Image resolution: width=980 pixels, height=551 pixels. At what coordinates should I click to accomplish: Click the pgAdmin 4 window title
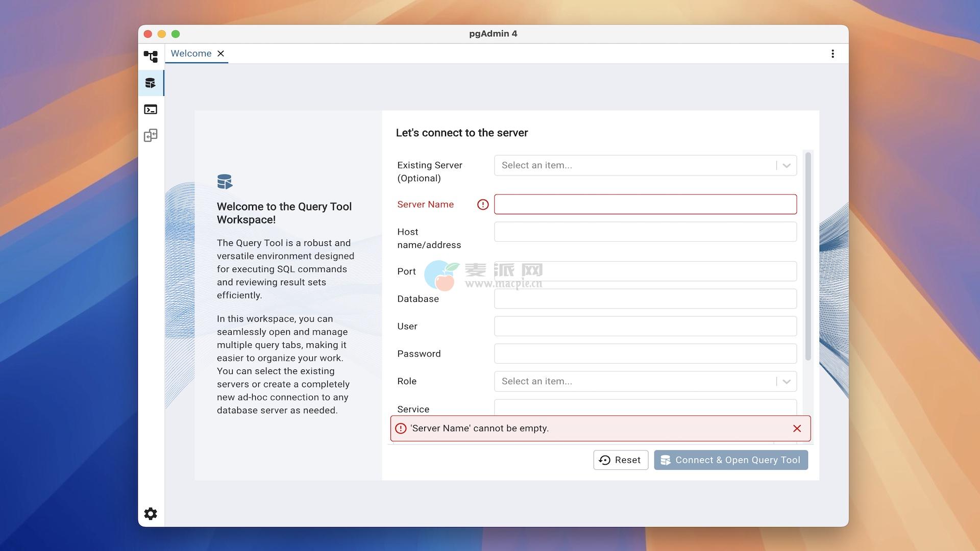click(493, 34)
